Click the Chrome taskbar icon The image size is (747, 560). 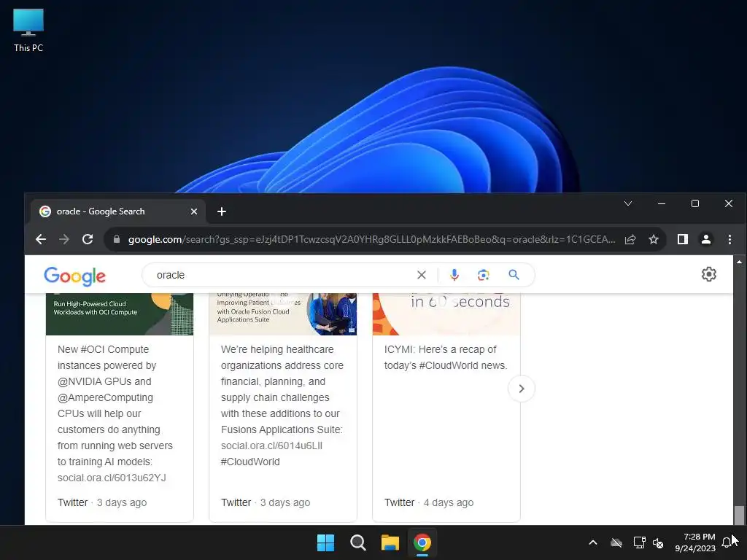(422, 542)
